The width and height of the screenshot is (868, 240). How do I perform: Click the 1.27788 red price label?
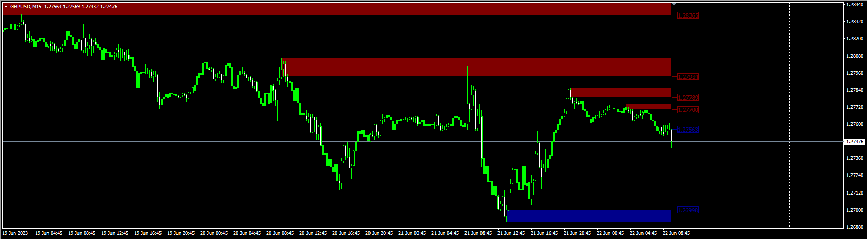(688, 98)
